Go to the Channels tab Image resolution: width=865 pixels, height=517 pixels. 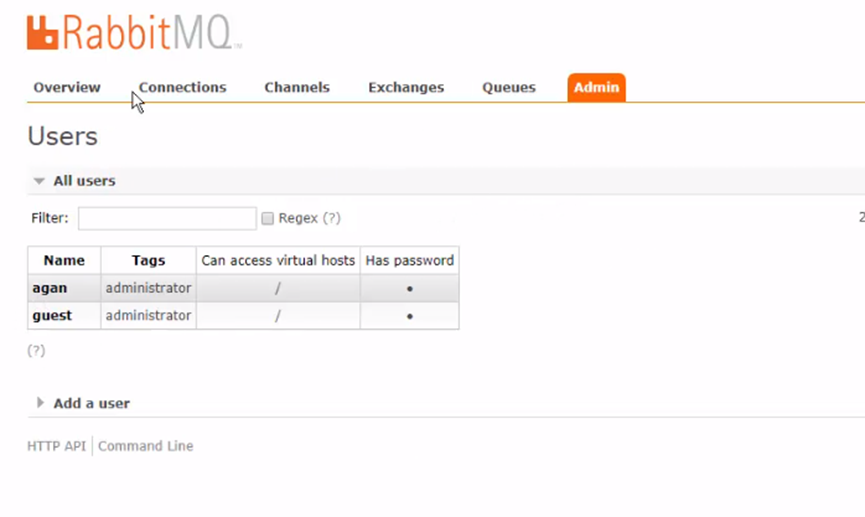(297, 87)
